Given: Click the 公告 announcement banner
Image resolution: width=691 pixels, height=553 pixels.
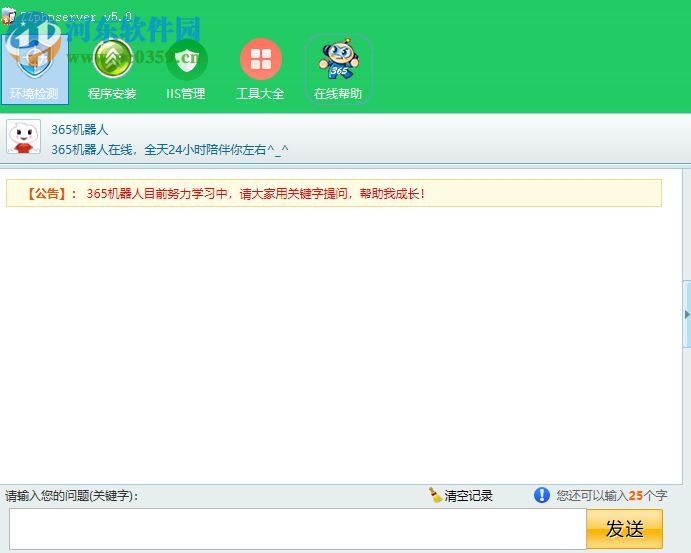Looking at the screenshot, I should tap(334, 193).
